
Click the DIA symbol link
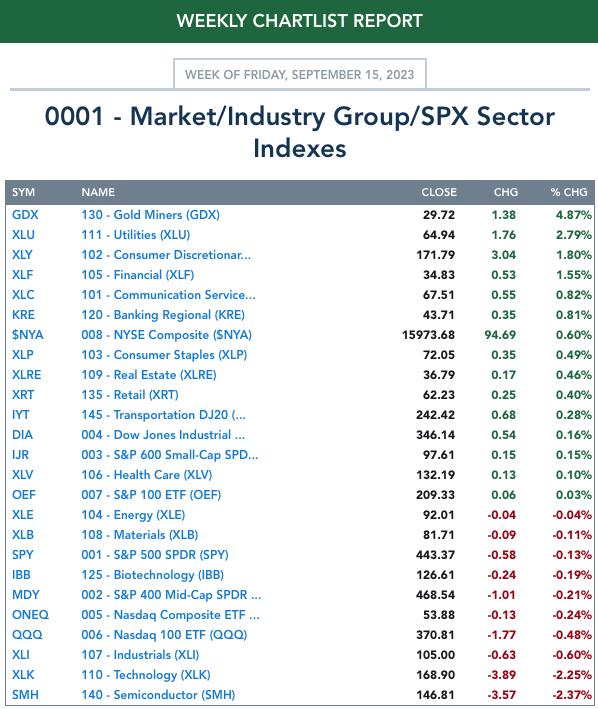click(x=22, y=435)
